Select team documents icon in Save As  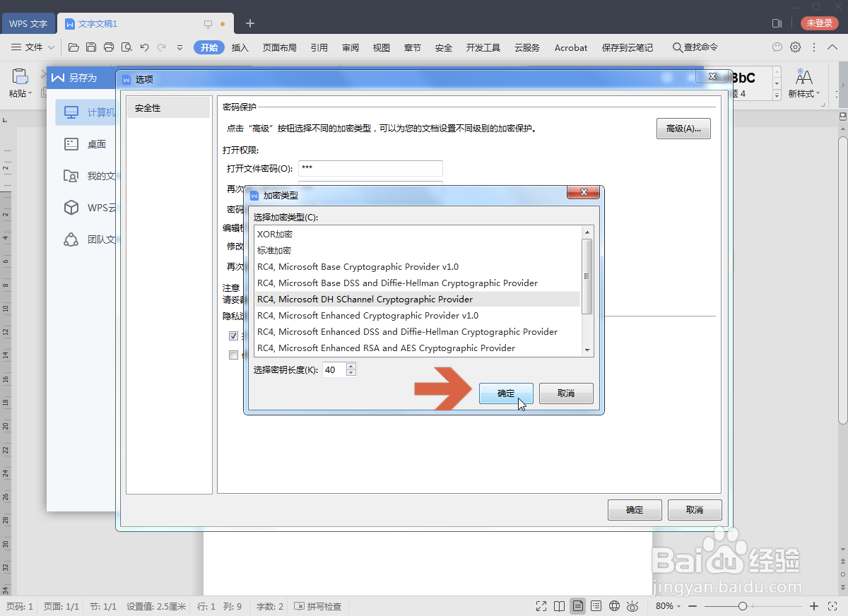click(71, 239)
